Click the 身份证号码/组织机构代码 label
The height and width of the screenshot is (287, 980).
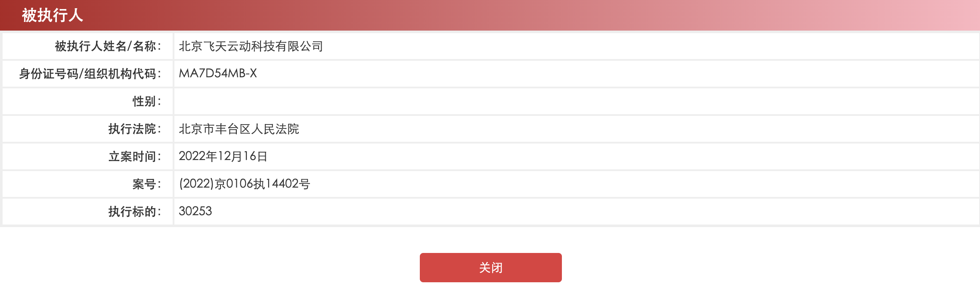[90, 74]
